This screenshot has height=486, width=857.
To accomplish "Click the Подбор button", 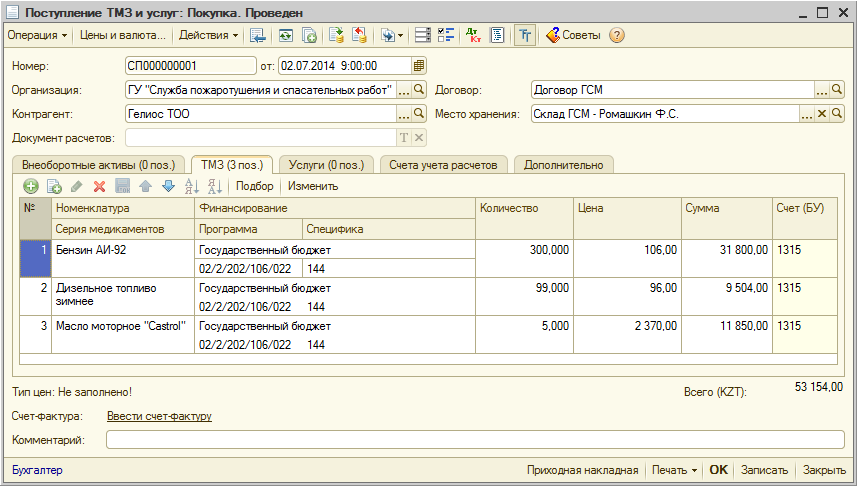I will pyautogui.click(x=254, y=186).
